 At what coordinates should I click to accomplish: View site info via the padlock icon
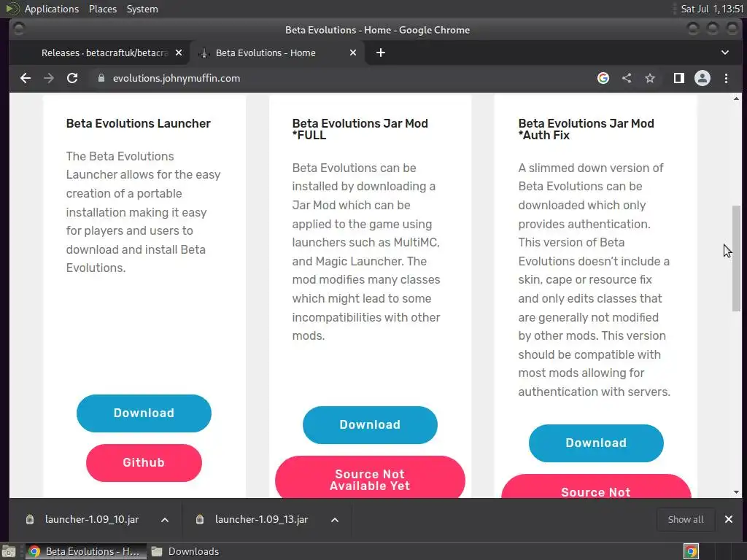click(x=101, y=78)
